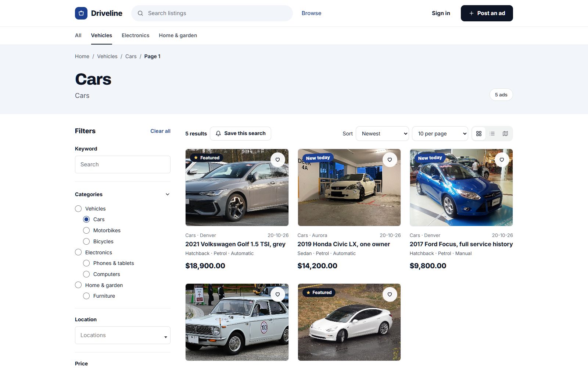Select the Bicycles radio option

point(86,241)
